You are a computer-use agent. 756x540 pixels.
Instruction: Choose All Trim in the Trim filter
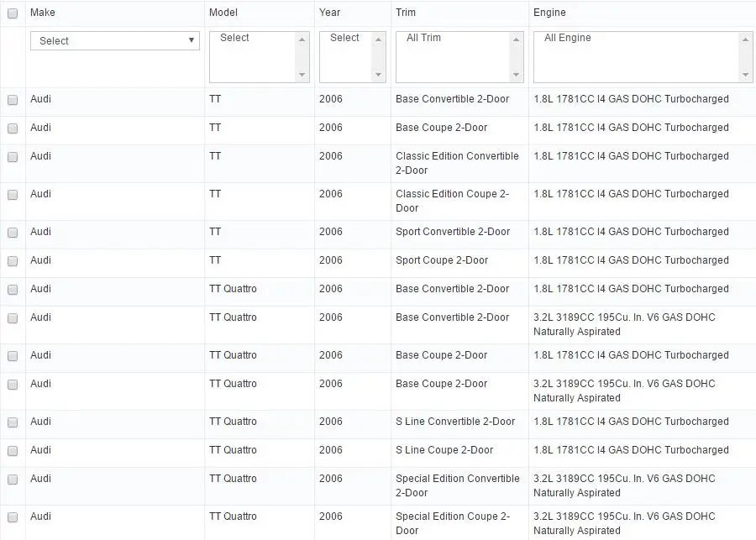coord(423,38)
